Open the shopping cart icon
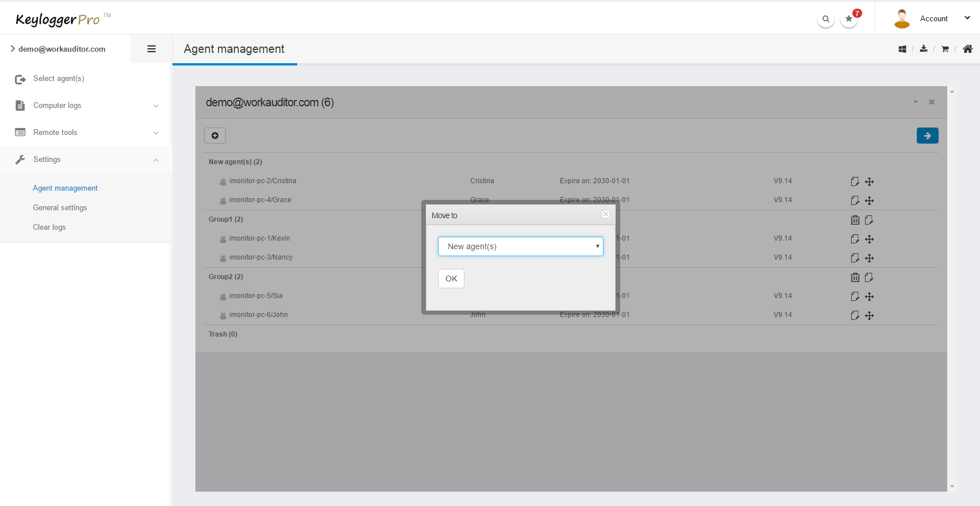The height and width of the screenshot is (506, 980). [945, 49]
